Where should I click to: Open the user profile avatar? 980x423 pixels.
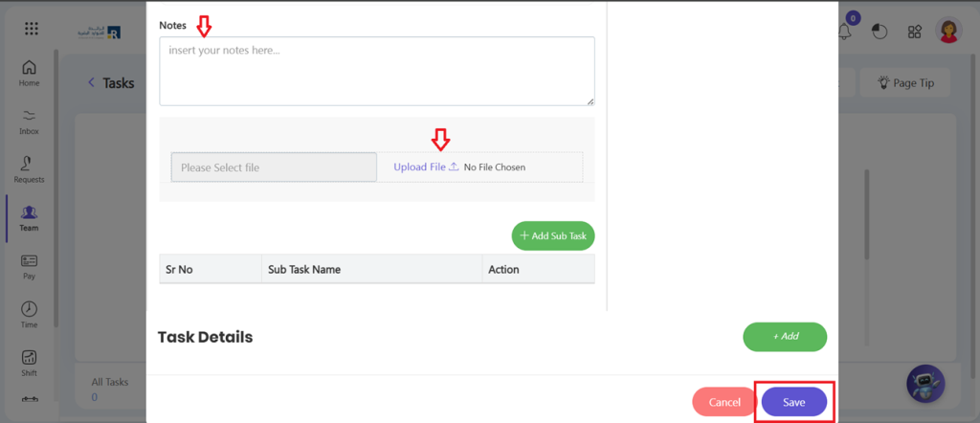click(948, 32)
